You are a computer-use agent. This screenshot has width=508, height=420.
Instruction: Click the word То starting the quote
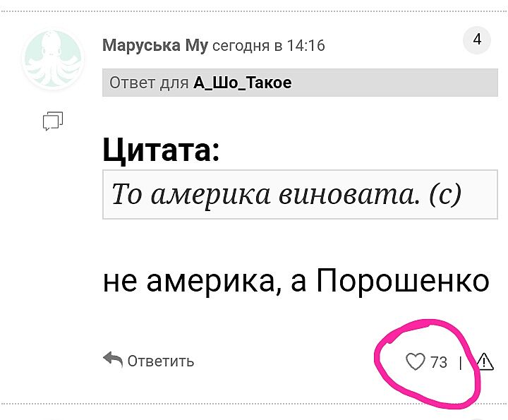pyautogui.click(x=127, y=193)
